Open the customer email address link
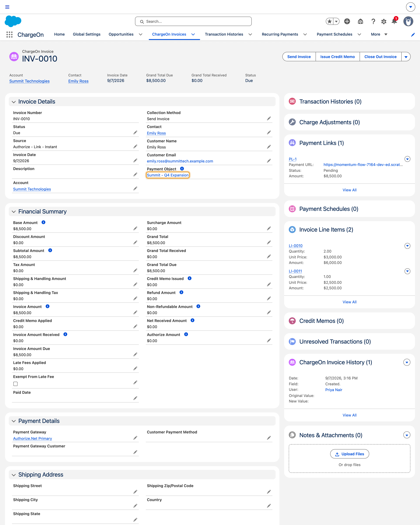 [x=180, y=161]
